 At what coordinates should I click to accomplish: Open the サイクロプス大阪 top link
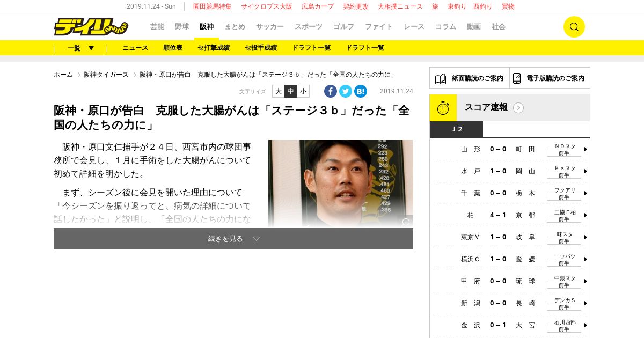click(x=267, y=6)
